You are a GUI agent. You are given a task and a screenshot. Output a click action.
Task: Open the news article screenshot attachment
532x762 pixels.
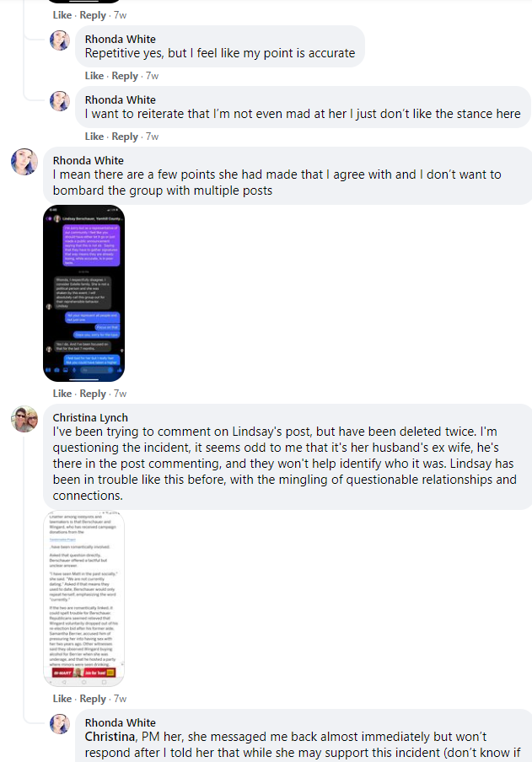pyautogui.click(x=83, y=598)
